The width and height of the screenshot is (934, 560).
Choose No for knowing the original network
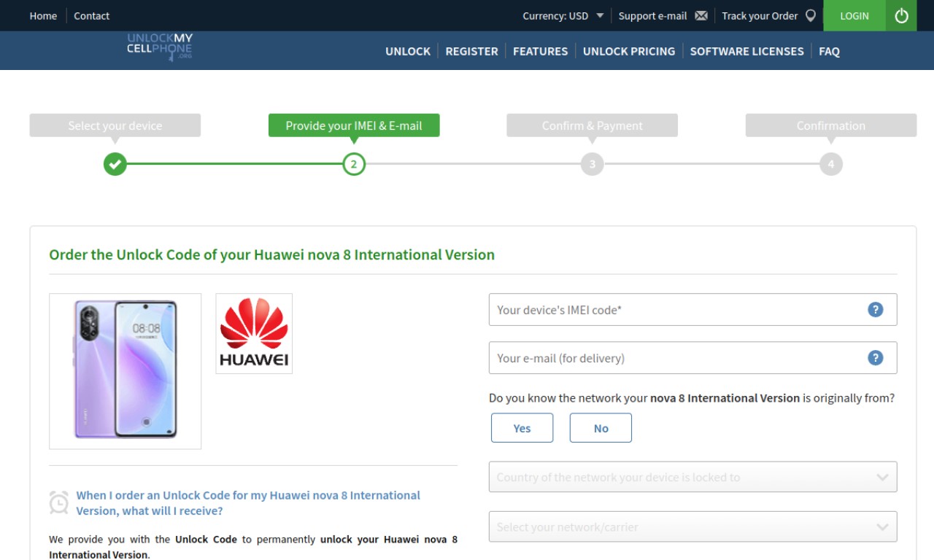pos(601,428)
